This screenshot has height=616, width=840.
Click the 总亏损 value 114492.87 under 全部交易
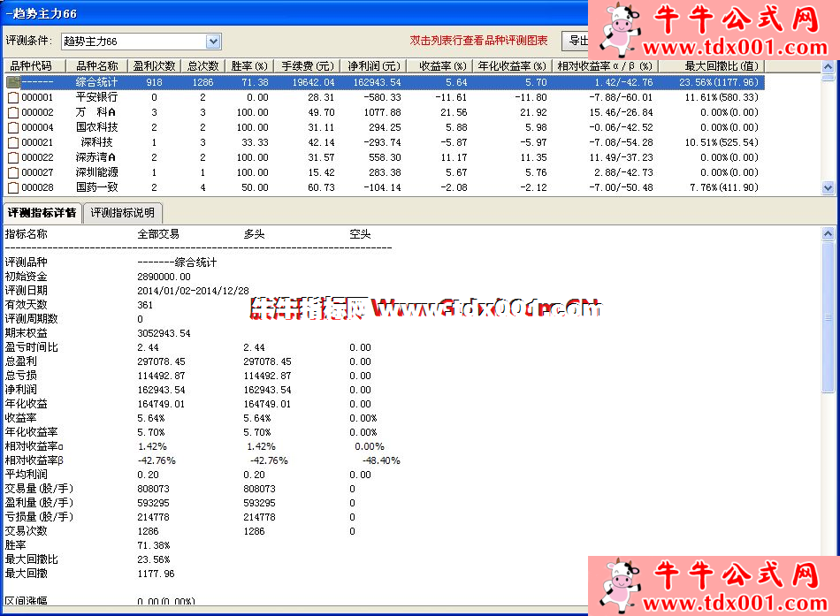point(161,376)
